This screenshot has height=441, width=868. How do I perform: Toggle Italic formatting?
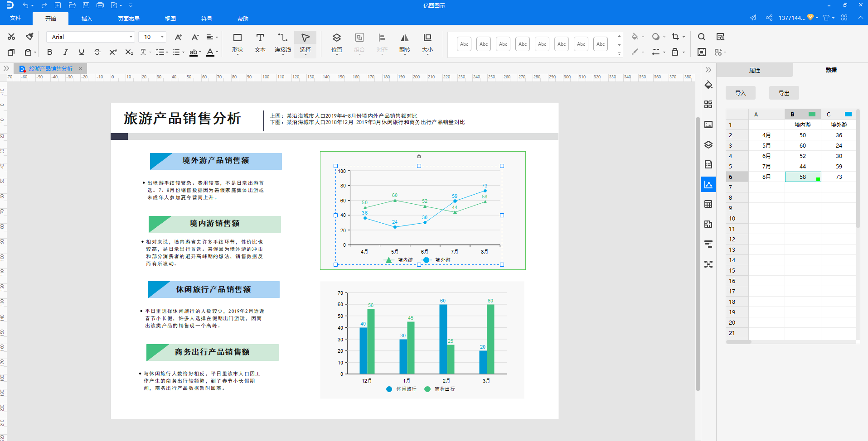coord(65,52)
